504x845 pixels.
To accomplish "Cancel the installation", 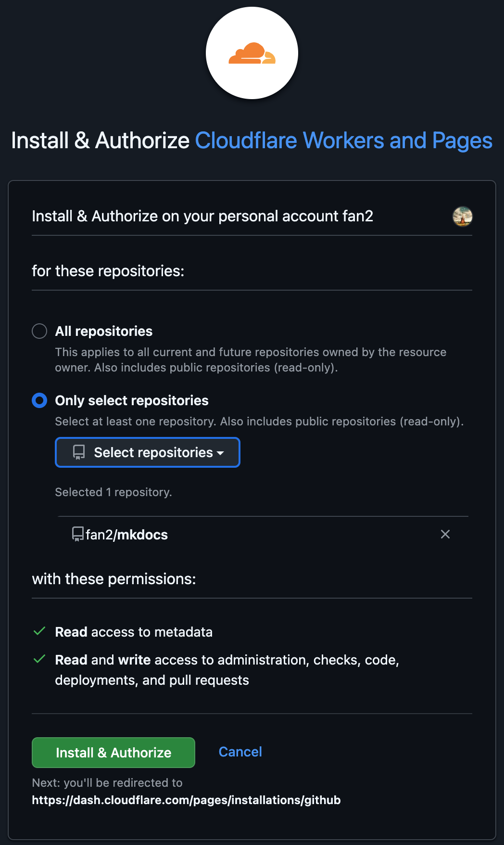I will tap(240, 752).
